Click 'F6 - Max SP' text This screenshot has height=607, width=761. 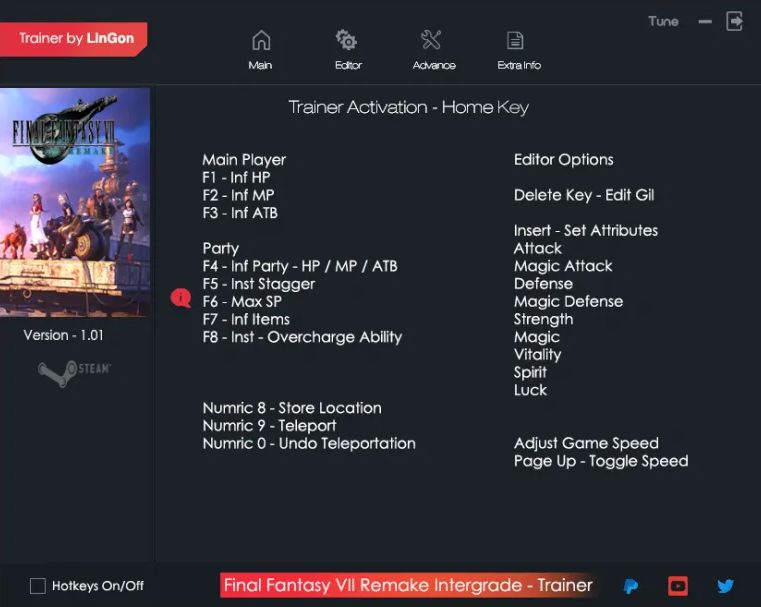(242, 301)
